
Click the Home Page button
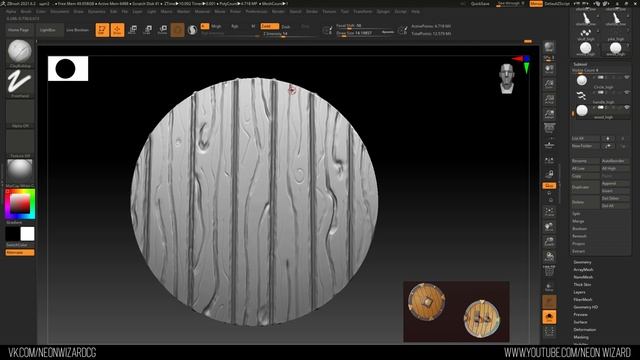(x=19, y=30)
